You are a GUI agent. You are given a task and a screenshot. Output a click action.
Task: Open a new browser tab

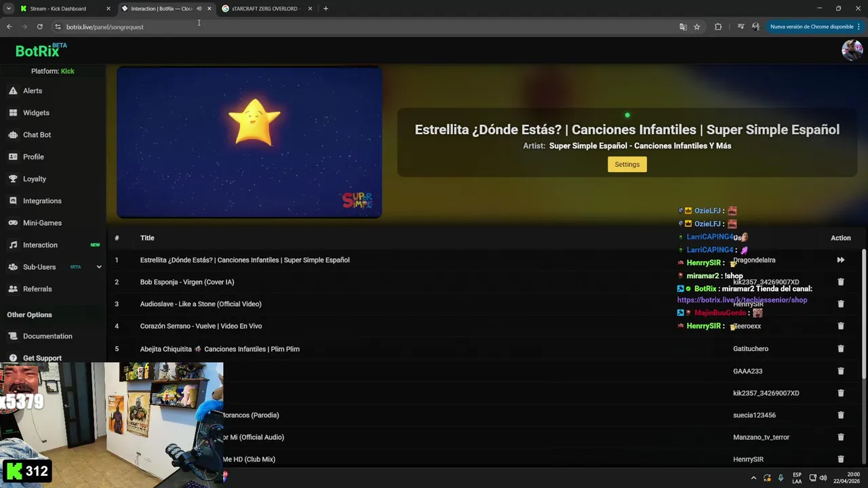[x=325, y=9]
